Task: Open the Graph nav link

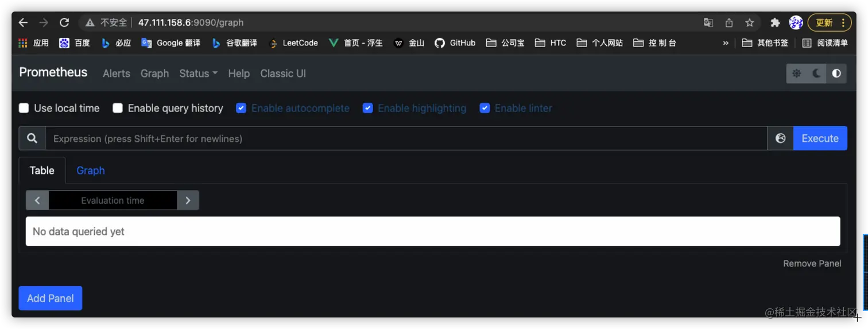Action: coord(155,73)
